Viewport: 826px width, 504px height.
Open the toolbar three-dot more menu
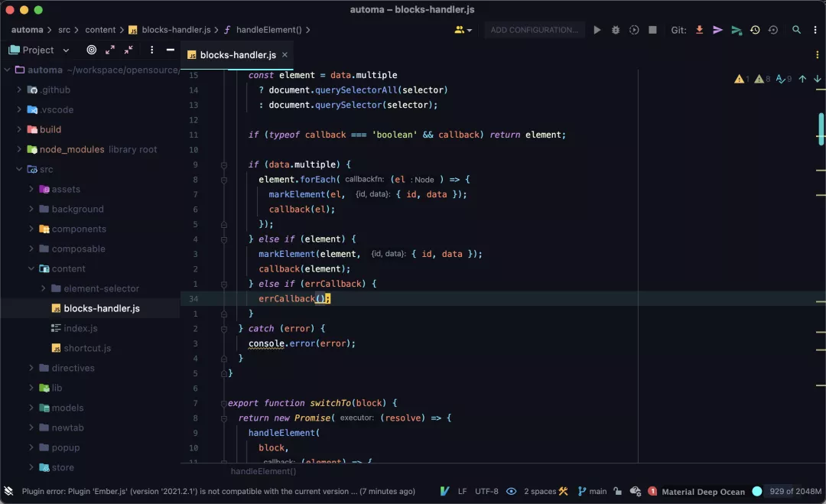tap(815, 30)
